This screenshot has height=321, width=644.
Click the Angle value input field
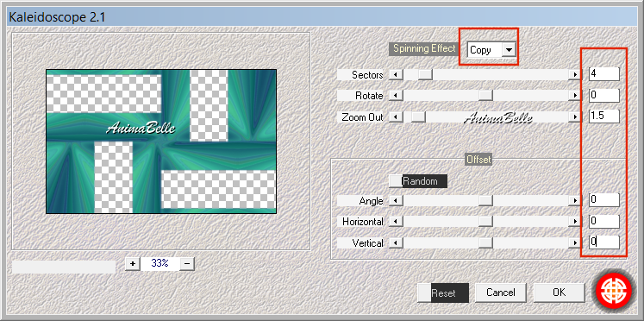coord(603,200)
